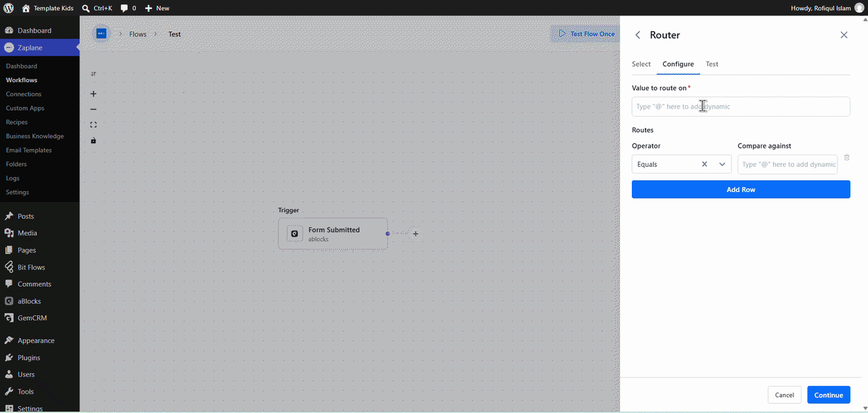Click the Zaplane logo in the breadcrumb

[x=101, y=33]
